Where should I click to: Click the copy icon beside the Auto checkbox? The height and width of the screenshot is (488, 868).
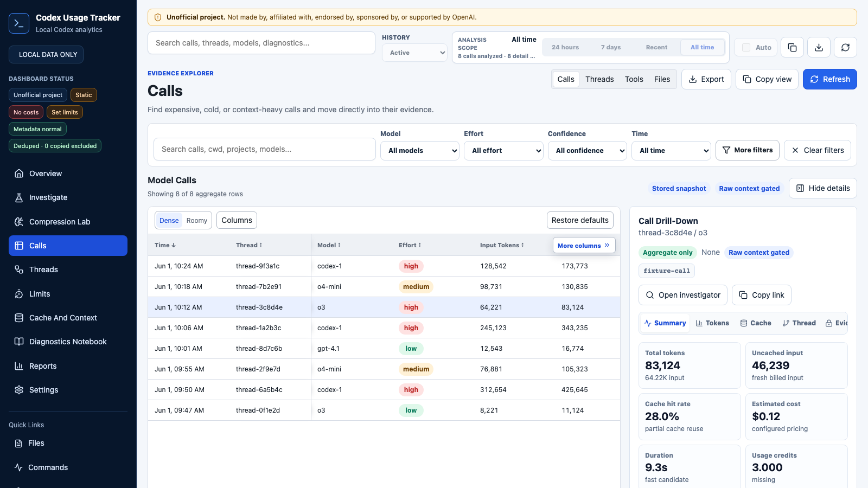pyautogui.click(x=792, y=48)
